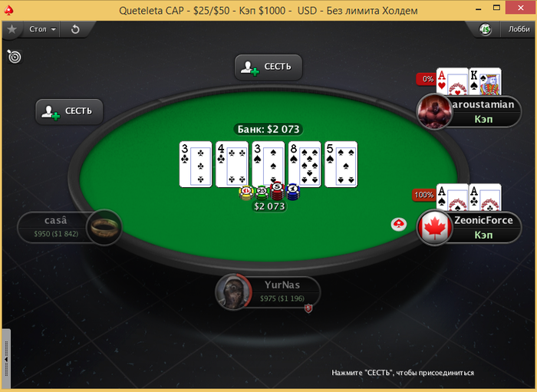Screen dimensions: 537x392
Task: Click the red shield badge near YurNas
Action: [x=308, y=308]
